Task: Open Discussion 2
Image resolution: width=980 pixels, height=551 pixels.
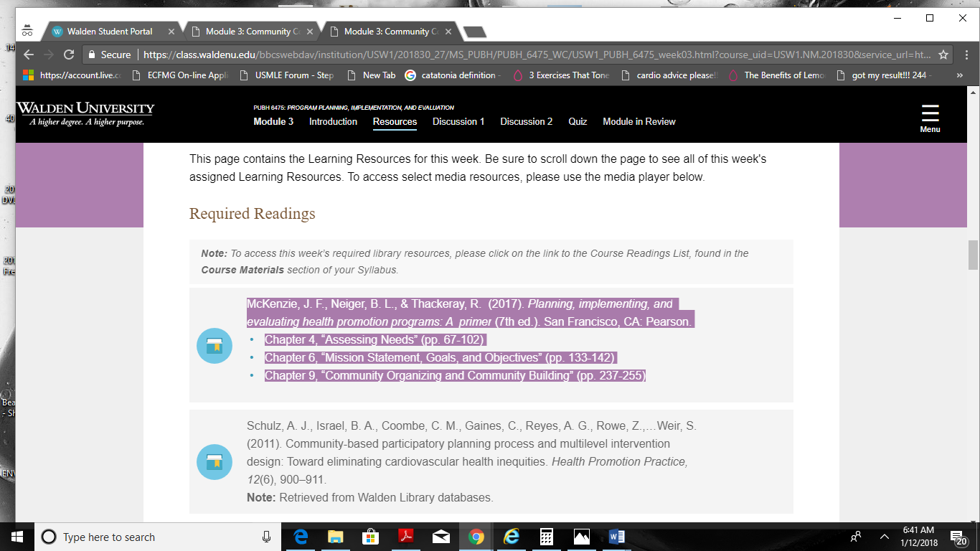Action: (527, 121)
